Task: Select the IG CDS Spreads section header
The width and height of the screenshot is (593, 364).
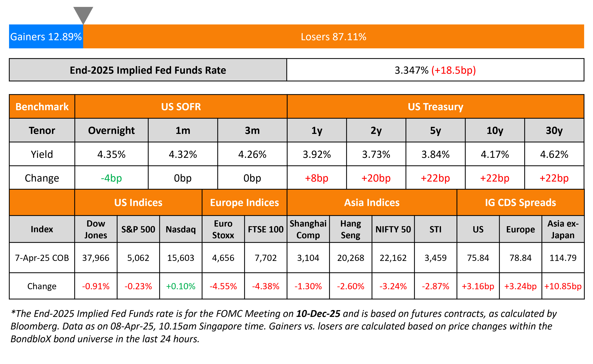Action: pos(520,202)
